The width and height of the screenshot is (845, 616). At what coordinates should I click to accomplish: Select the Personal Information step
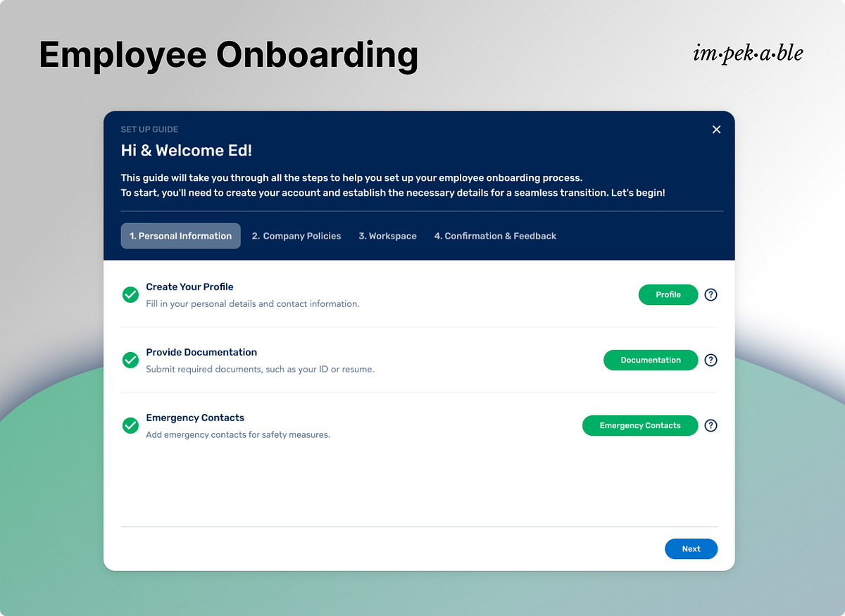click(x=180, y=236)
